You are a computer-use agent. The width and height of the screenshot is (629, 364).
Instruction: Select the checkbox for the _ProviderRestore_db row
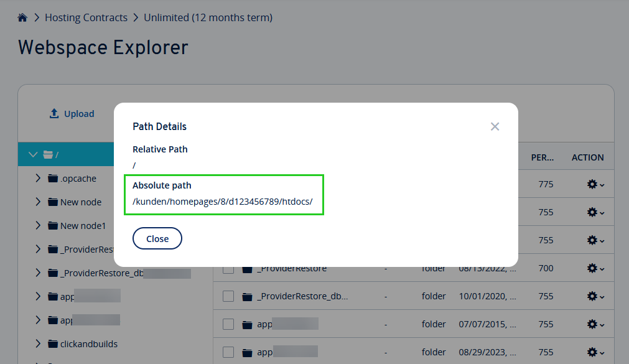coord(228,296)
